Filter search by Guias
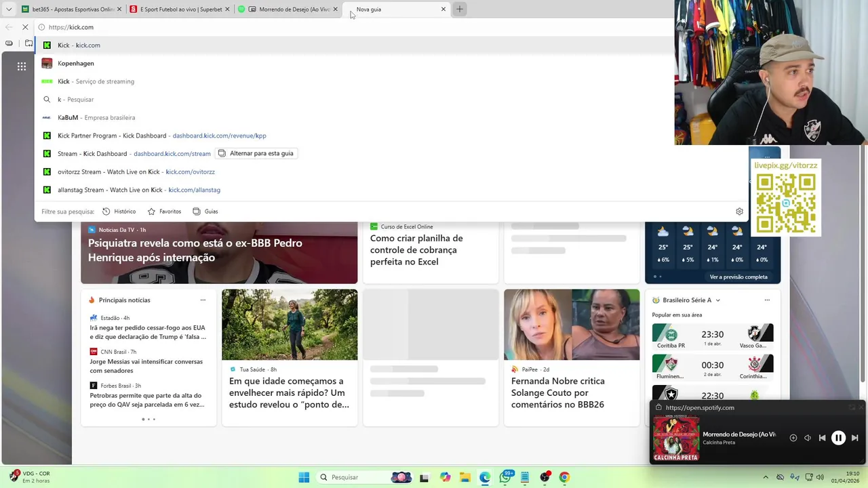Image resolution: width=868 pixels, height=488 pixels. [x=205, y=211]
